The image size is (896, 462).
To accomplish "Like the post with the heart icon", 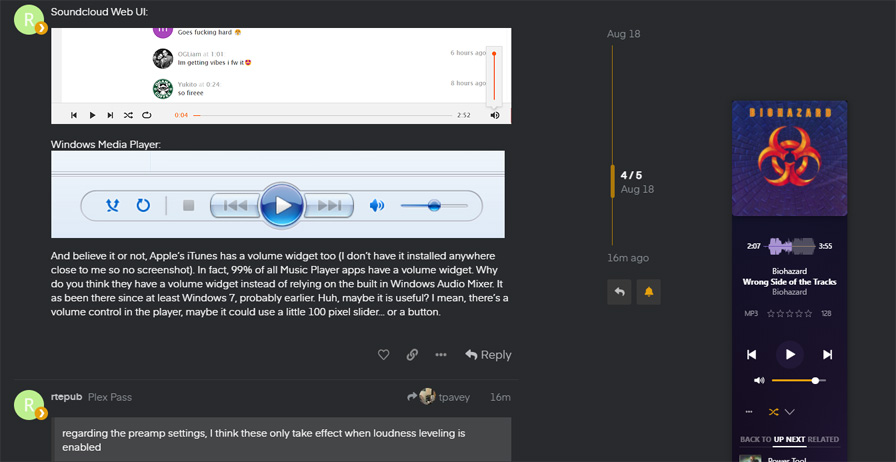I will tap(383, 355).
